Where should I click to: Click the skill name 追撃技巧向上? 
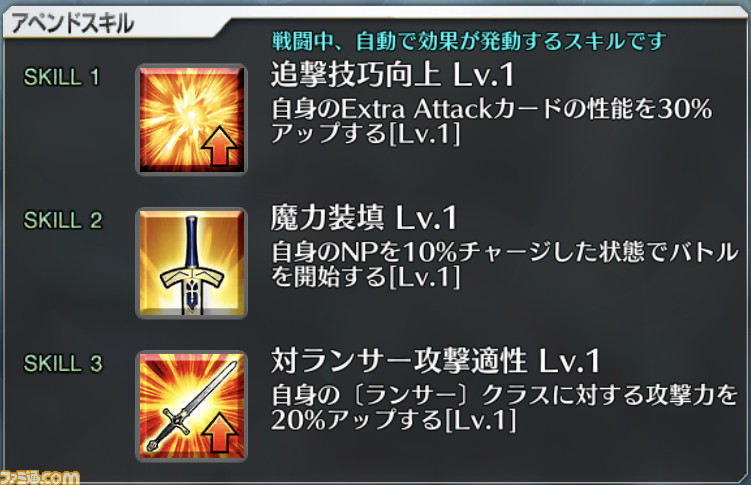tap(355, 76)
